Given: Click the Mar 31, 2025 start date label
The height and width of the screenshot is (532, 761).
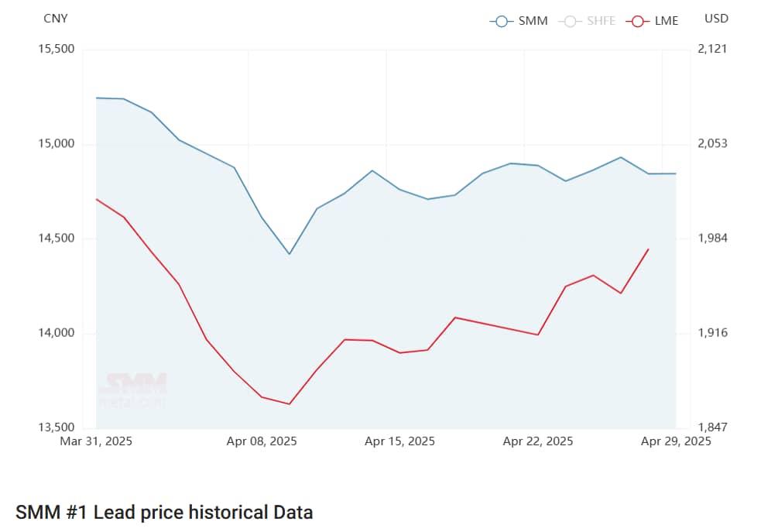Looking at the screenshot, I should (96, 441).
